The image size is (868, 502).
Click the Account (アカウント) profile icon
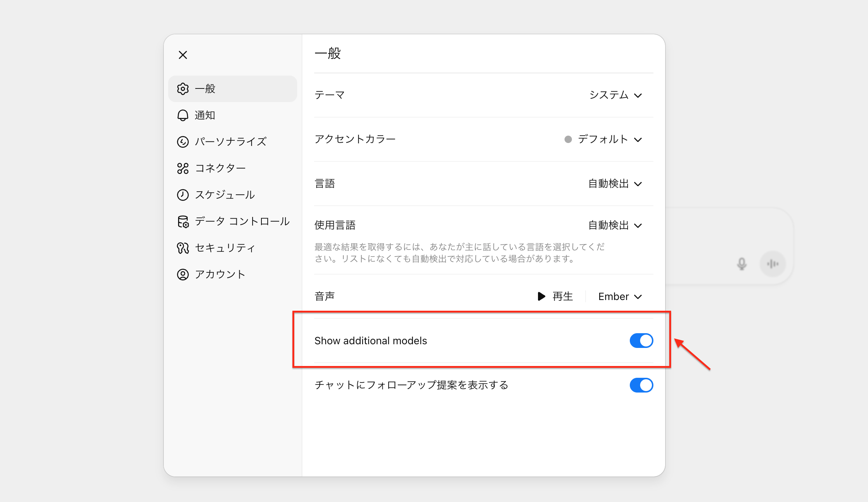[183, 275]
